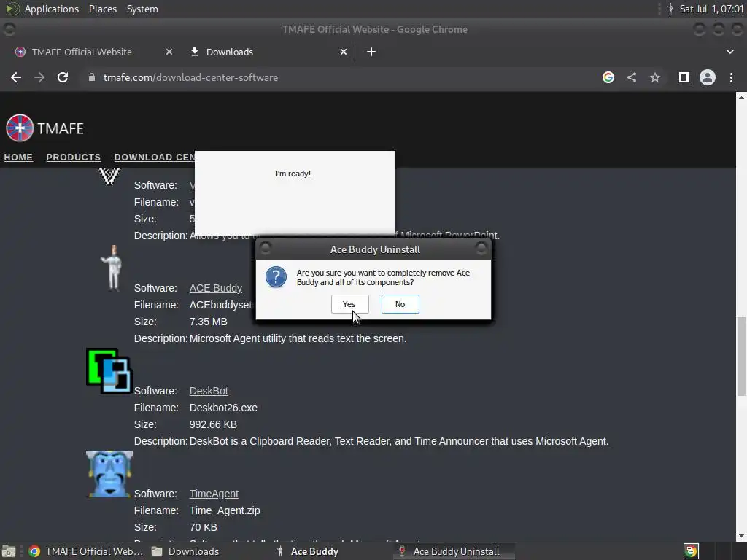Image resolution: width=747 pixels, height=560 pixels.
Task: Click Deskbot26.exe filename text
Action: 223,408
